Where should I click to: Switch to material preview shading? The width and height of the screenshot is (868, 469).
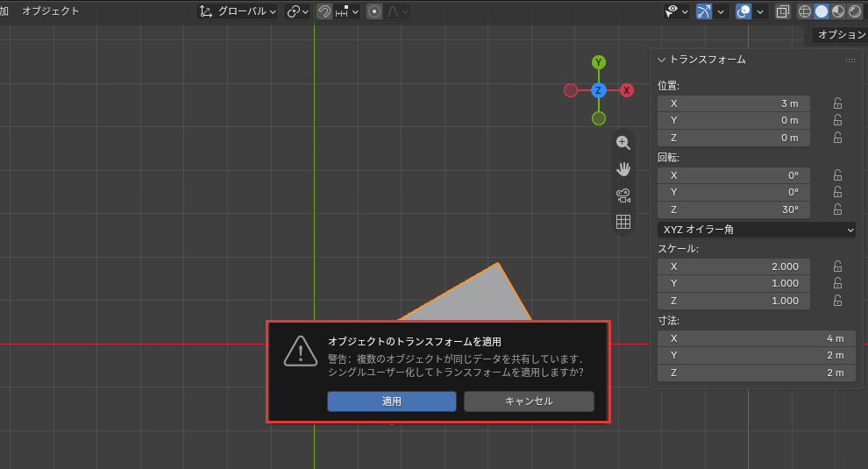pyautogui.click(x=838, y=11)
